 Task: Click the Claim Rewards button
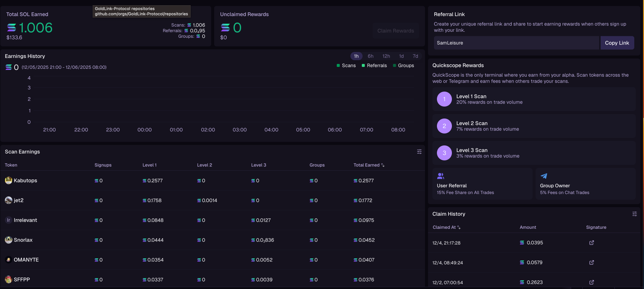[395, 31]
